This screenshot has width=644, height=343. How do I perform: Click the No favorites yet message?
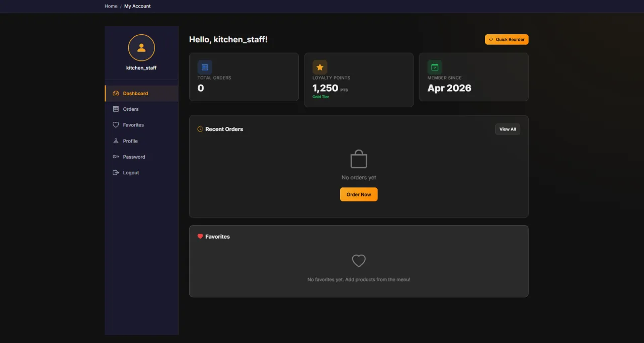click(x=359, y=280)
